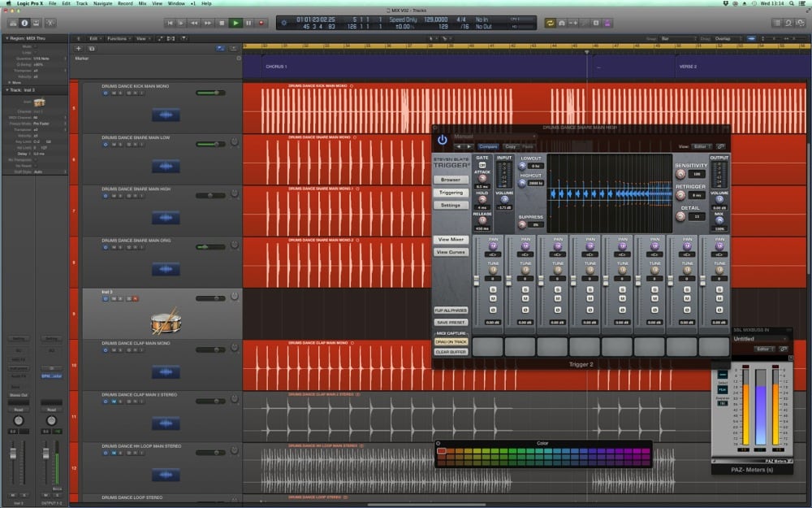Open the Navigate menu
Screen dimensions: 812x508
[x=102, y=3]
